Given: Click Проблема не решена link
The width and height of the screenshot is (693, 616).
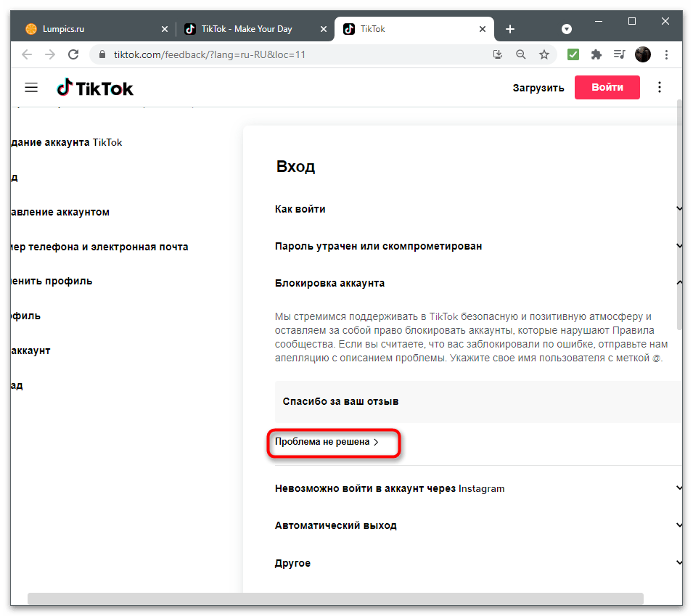Looking at the screenshot, I should pos(327,442).
